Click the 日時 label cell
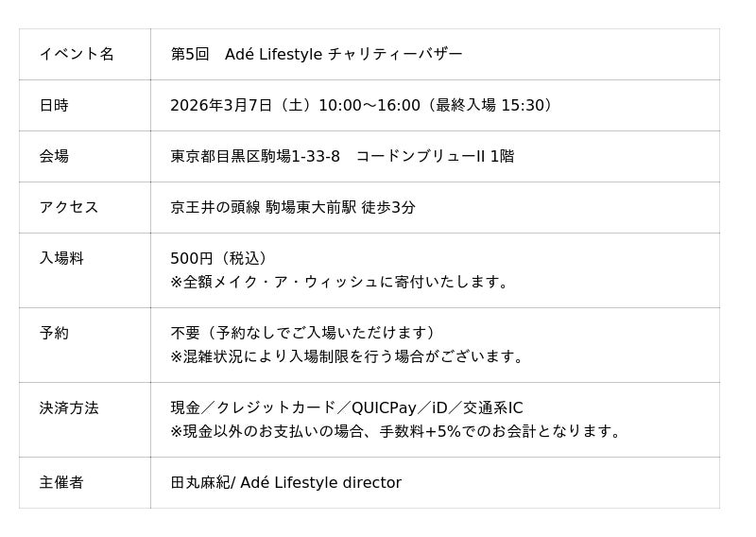The width and height of the screenshot is (756, 537). [x=54, y=105]
